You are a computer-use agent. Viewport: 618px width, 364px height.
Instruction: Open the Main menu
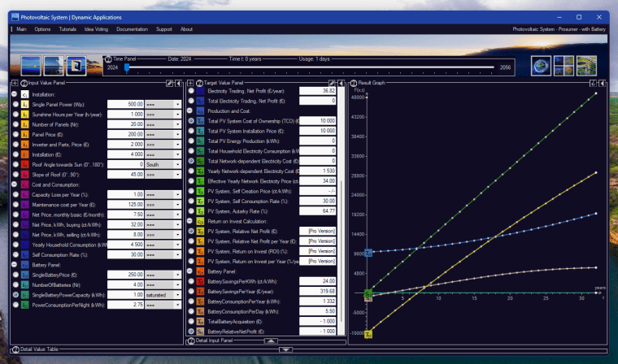[21, 29]
